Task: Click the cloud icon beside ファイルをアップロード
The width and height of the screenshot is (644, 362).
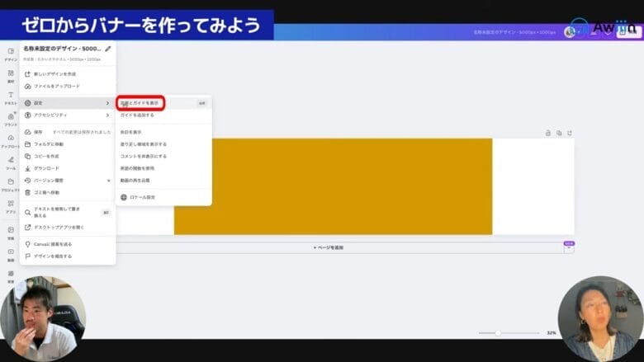Action: (27, 86)
